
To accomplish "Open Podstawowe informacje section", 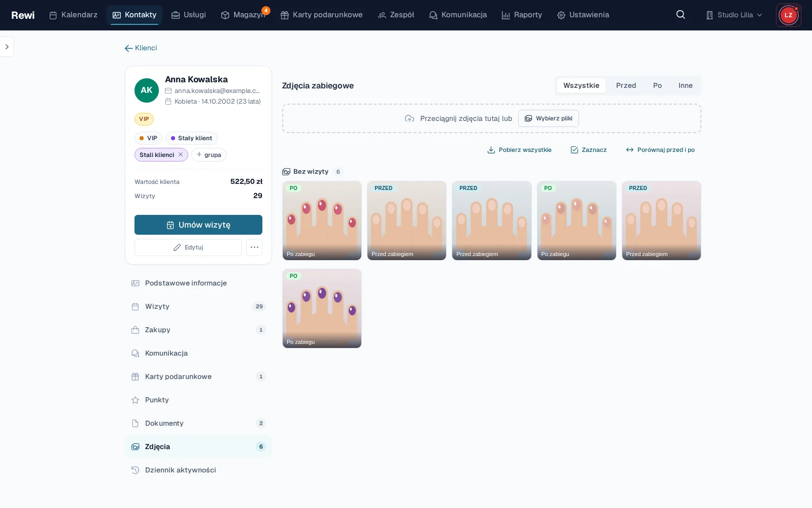I will [x=198, y=283].
